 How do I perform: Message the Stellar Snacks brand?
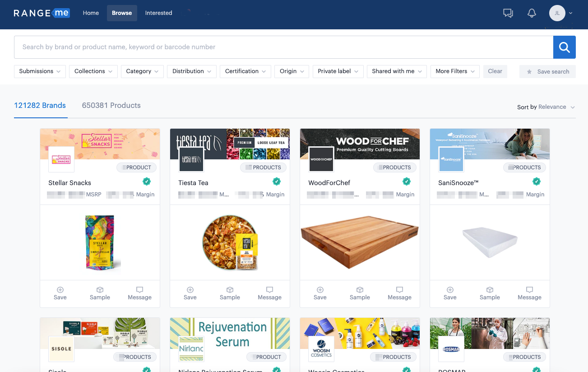(x=139, y=293)
